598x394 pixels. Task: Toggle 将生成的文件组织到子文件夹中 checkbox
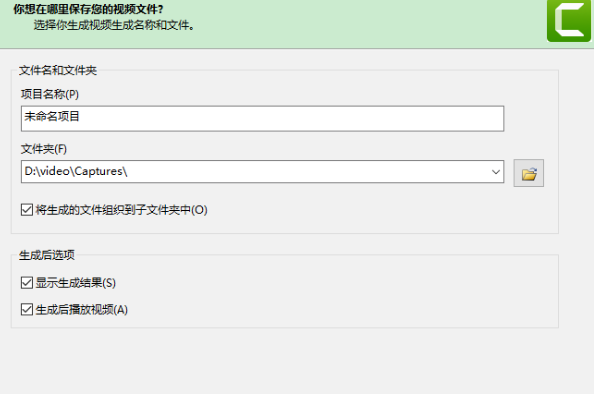click(x=27, y=210)
